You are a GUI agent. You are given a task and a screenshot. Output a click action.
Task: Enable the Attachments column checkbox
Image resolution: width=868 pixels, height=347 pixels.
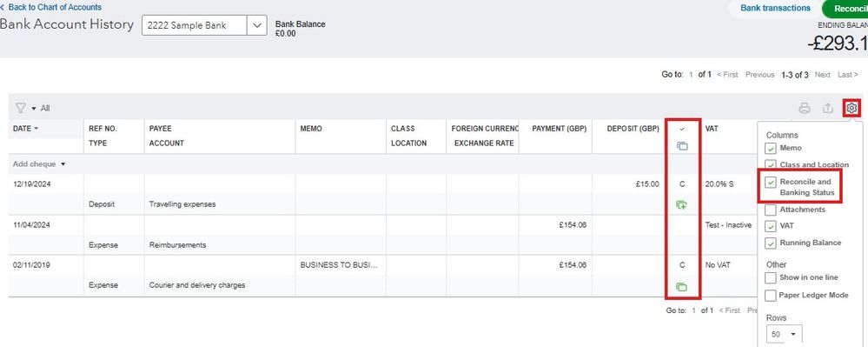tap(770, 210)
